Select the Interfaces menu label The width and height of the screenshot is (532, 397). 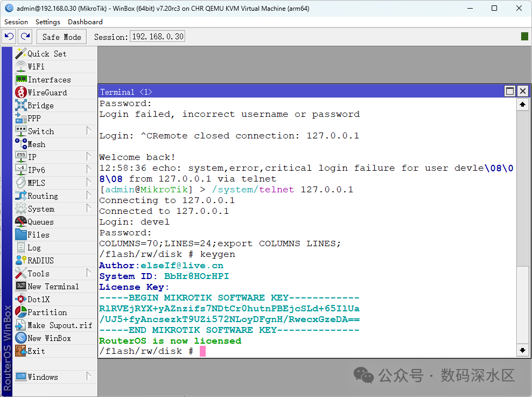click(x=50, y=80)
